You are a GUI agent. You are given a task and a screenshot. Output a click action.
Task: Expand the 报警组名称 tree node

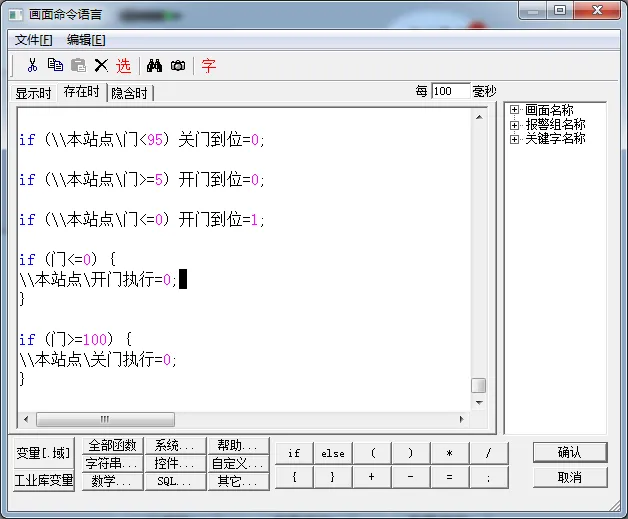point(514,125)
